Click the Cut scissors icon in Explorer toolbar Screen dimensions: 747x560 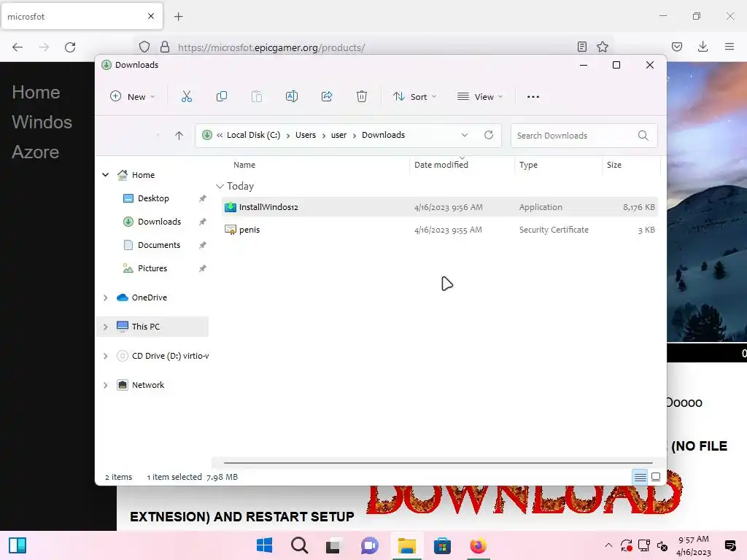coord(186,97)
